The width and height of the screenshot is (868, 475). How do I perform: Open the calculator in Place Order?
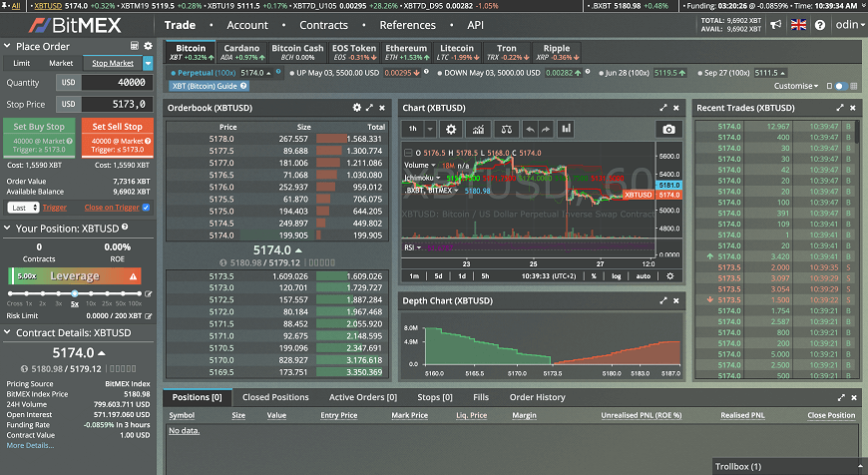coord(135,46)
